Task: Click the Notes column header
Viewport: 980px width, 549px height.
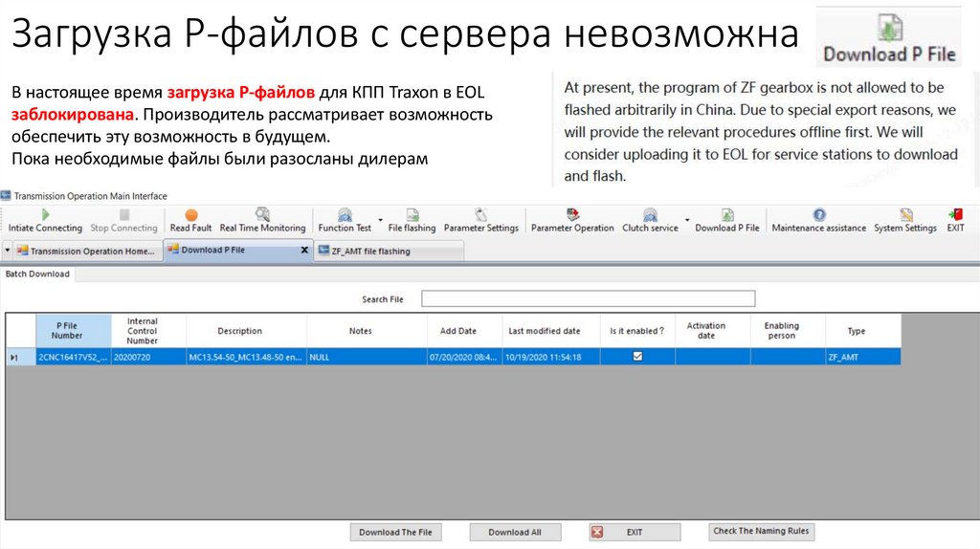Action: coord(367,331)
